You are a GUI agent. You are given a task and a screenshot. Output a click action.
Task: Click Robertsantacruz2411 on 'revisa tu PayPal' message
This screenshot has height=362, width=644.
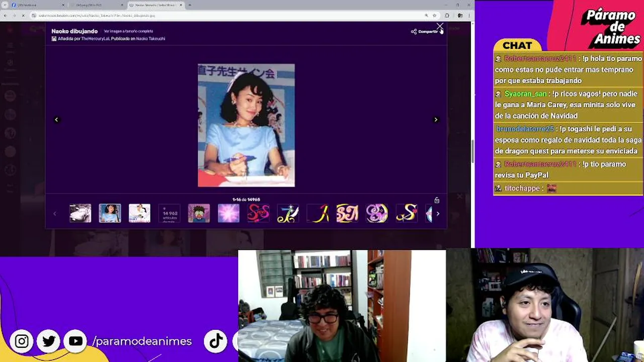[x=540, y=164]
